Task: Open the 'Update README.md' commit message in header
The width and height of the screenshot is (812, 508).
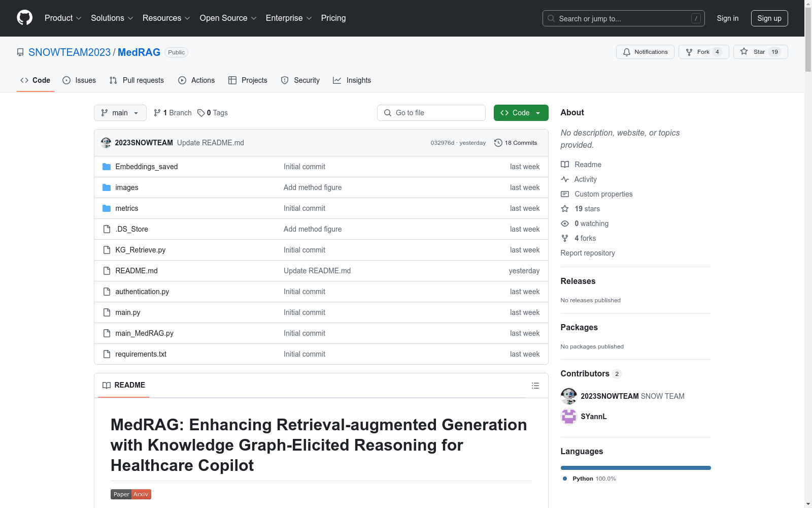Action: pyautogui.click(x=211, y=143)
